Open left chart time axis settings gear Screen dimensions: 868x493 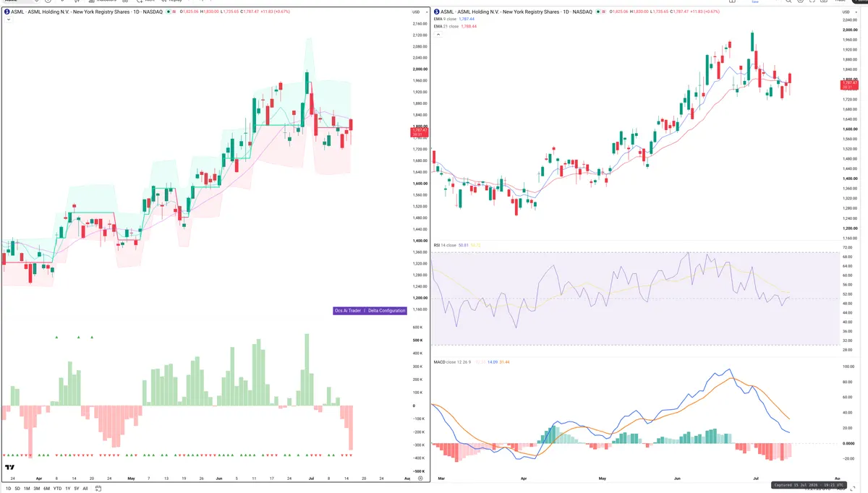420,479
